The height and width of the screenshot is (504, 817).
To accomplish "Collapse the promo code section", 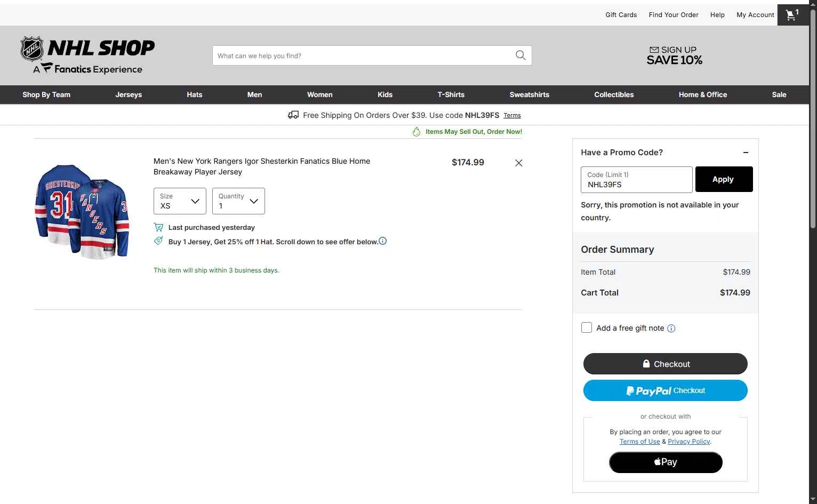I will tap(746, 153).
